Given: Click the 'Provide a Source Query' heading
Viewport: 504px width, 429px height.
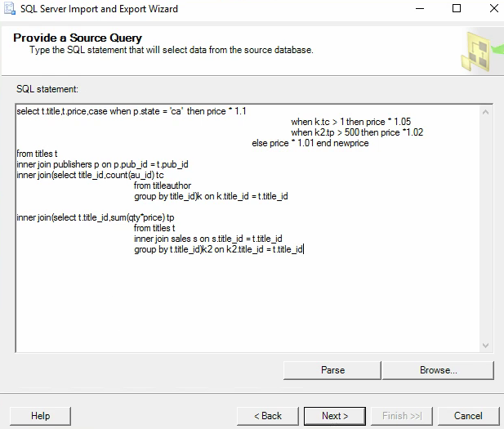Looking at the screenshot, I should click(78, 38).
